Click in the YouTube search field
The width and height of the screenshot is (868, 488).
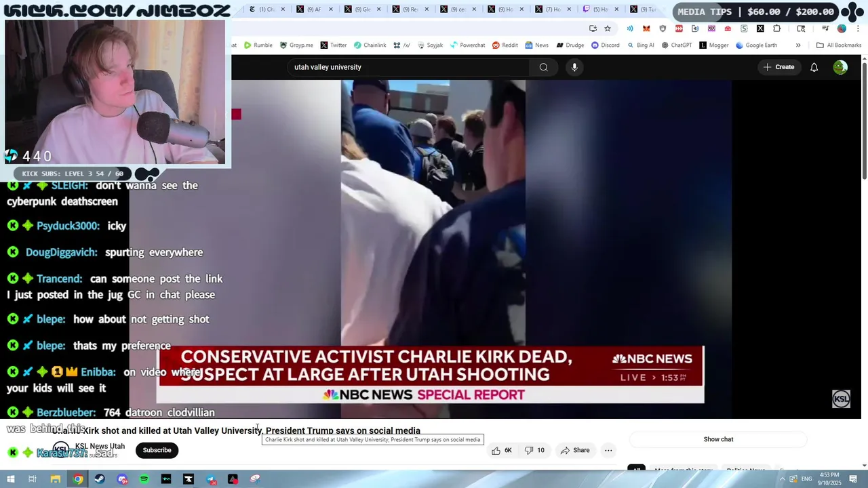point(408,67)
